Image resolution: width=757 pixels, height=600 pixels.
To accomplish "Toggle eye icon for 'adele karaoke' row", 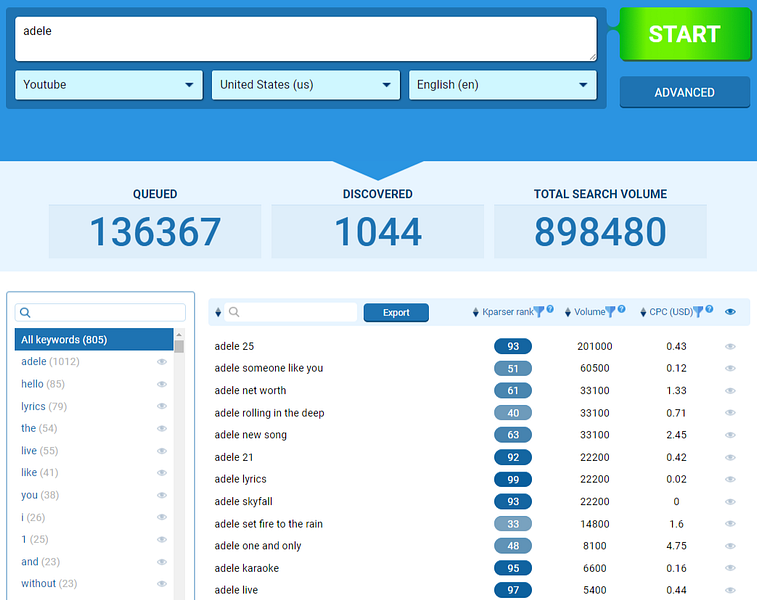I will click(x=730, y=568).
